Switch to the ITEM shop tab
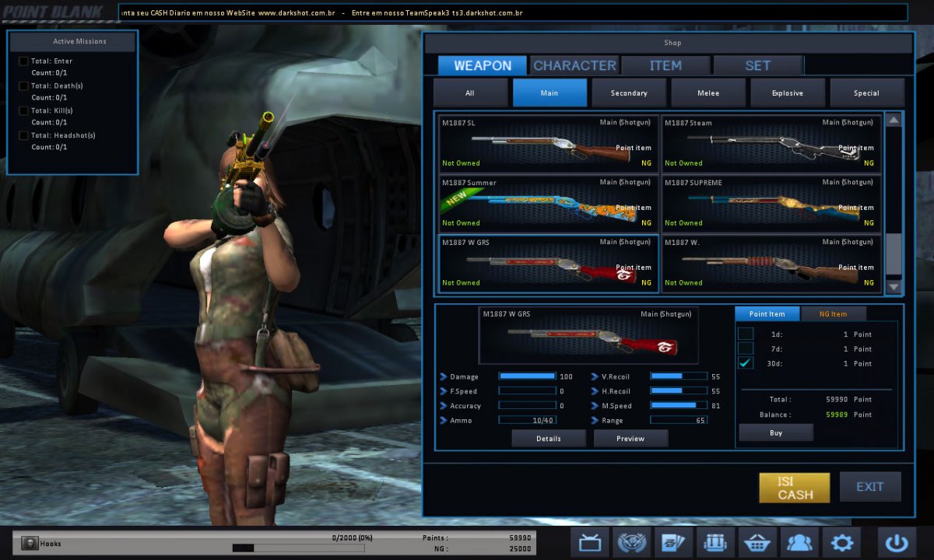The height and width of the screenshot is (560, 934). point(665,65)
